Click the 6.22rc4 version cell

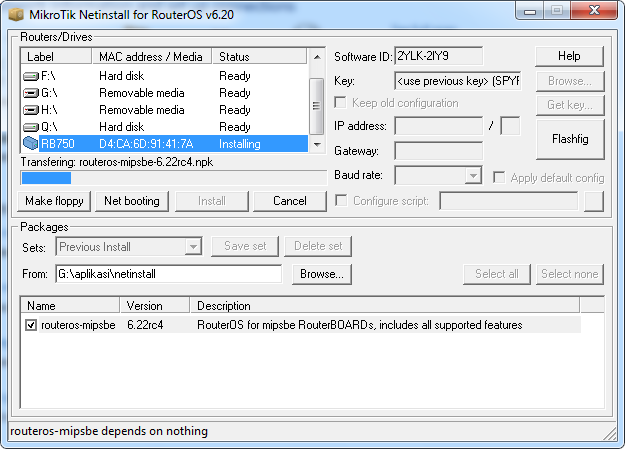[145, 325]
